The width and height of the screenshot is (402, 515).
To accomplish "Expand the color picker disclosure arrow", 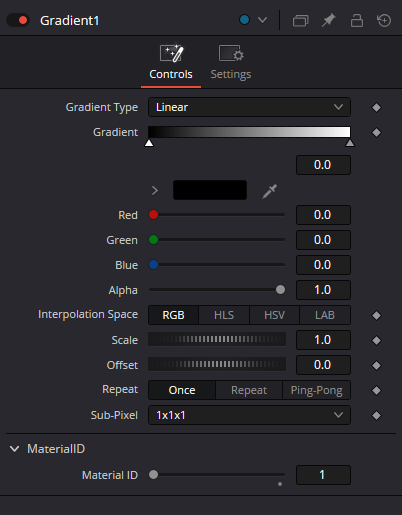I will pos(155,191).
